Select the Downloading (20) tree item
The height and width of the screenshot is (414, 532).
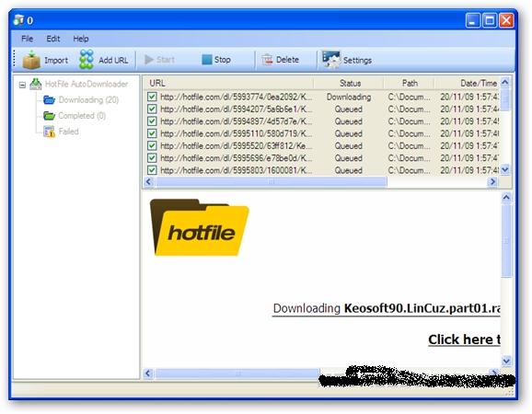pos(88,99)
